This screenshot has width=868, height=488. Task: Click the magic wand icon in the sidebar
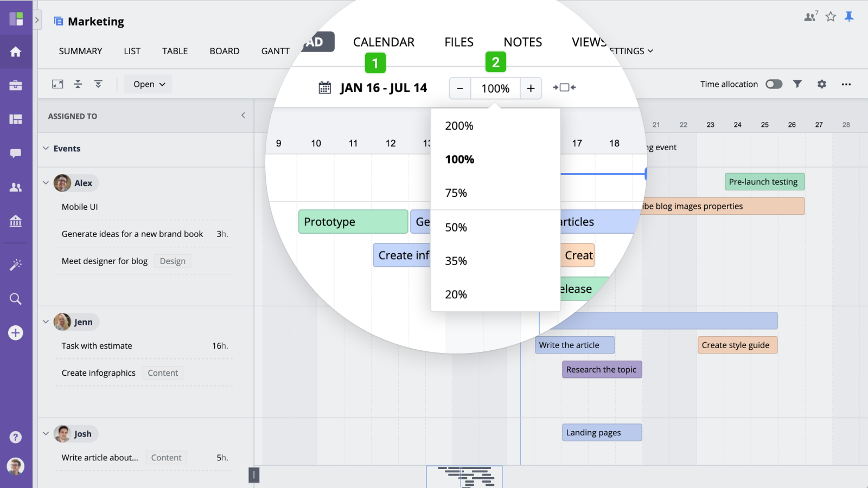pyautogui.click(x=16, y=265)
